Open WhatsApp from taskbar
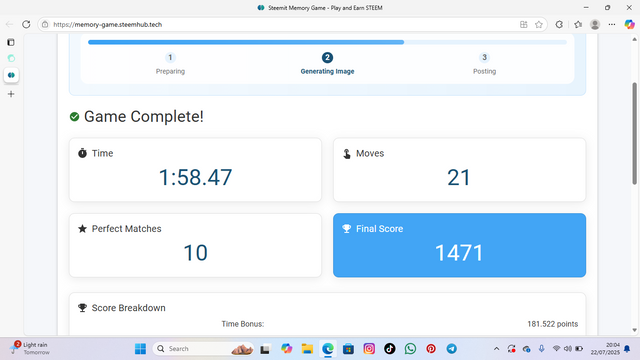This screenshot has height=360, width=640. pyautogui.click(x=410, y=349)
